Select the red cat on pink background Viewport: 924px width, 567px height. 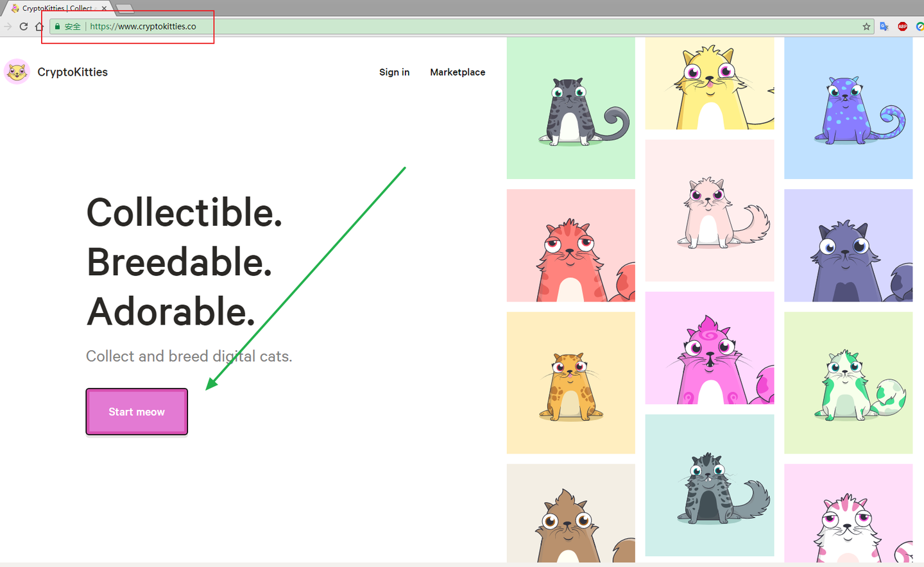pyautogui.click(x=571, y=245)
